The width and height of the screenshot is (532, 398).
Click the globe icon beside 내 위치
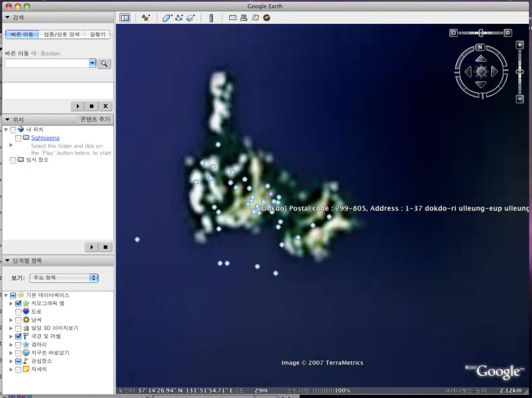click(x=21, y=129)
